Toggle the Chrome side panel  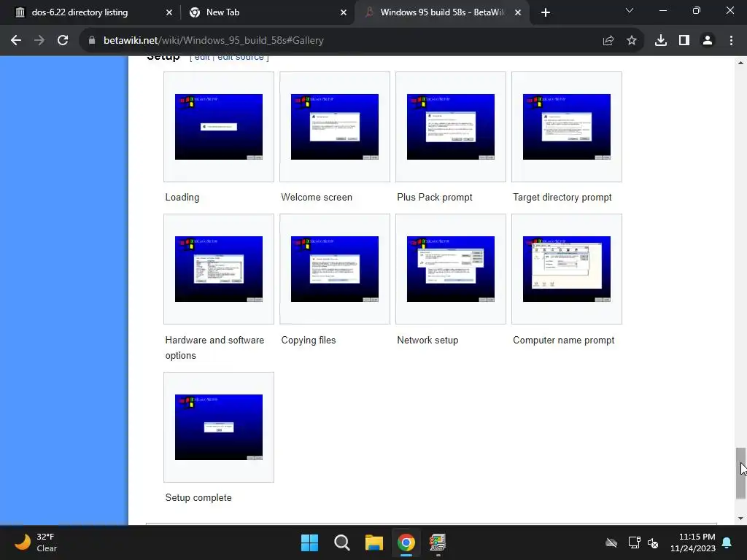pyautogui.click(x=684, y=41)
